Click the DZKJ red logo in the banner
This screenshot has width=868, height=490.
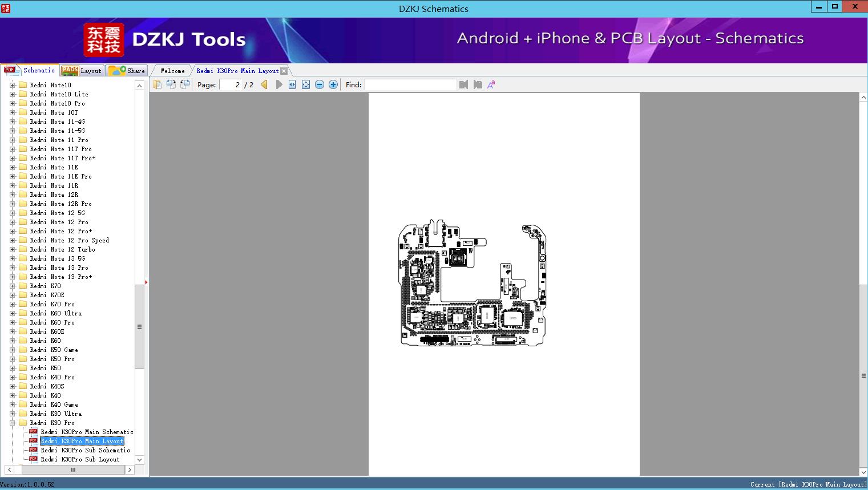103,40
